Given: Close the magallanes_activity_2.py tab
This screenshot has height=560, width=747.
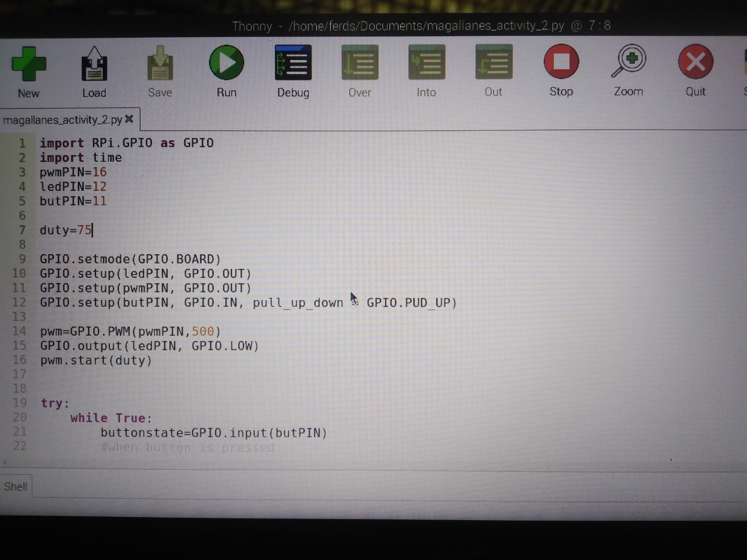Looking at the screenshot, I should (129, 119).
